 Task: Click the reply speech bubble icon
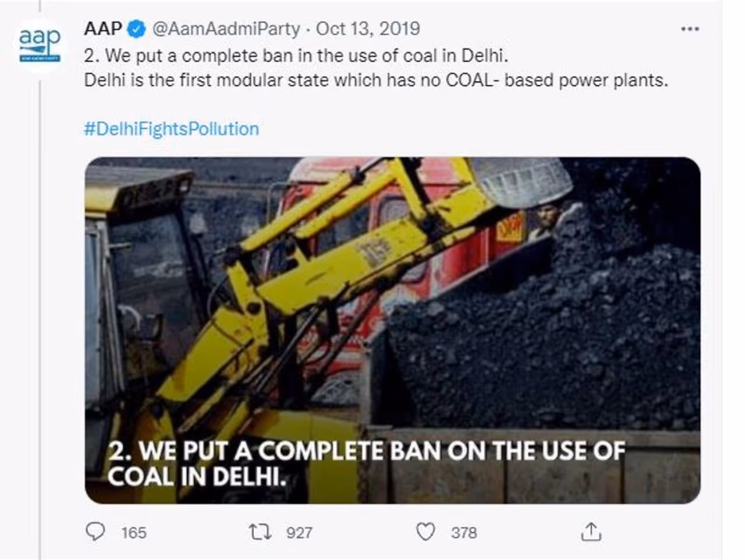tap(95, 531)
